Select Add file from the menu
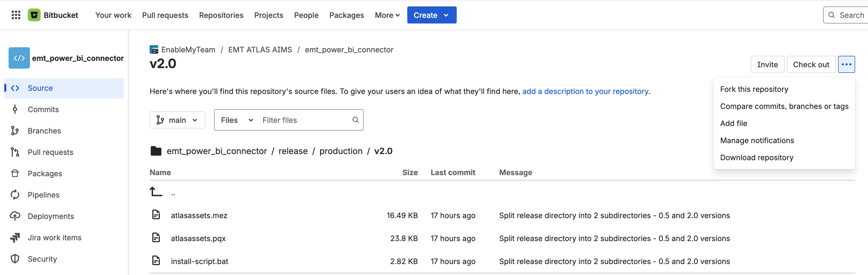 coord(734,123)
